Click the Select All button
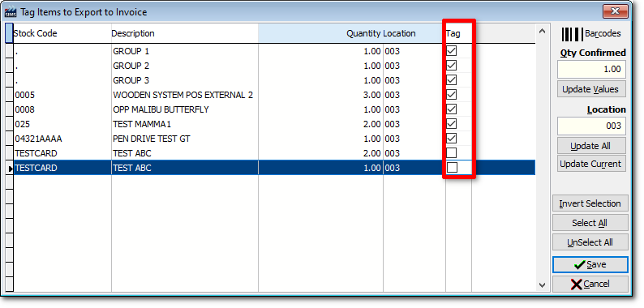644x308 pixels. pos(590,223)
